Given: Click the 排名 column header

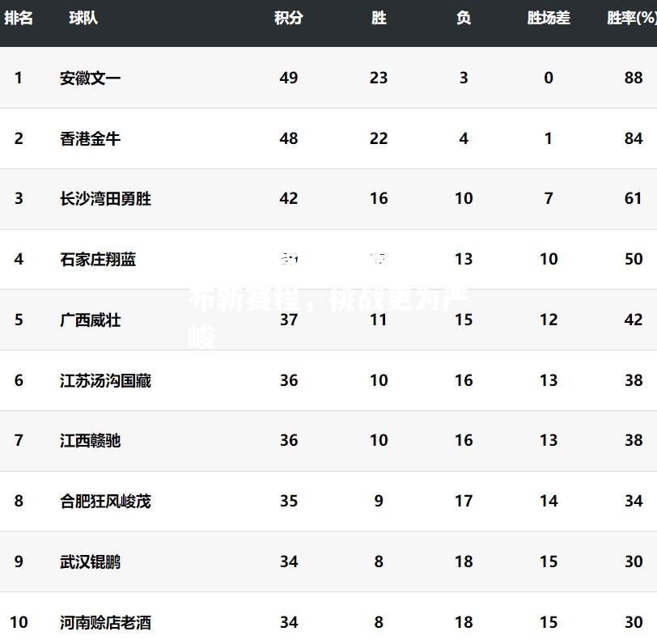Looking at the screenshot, I should click(x=19, y=18).
